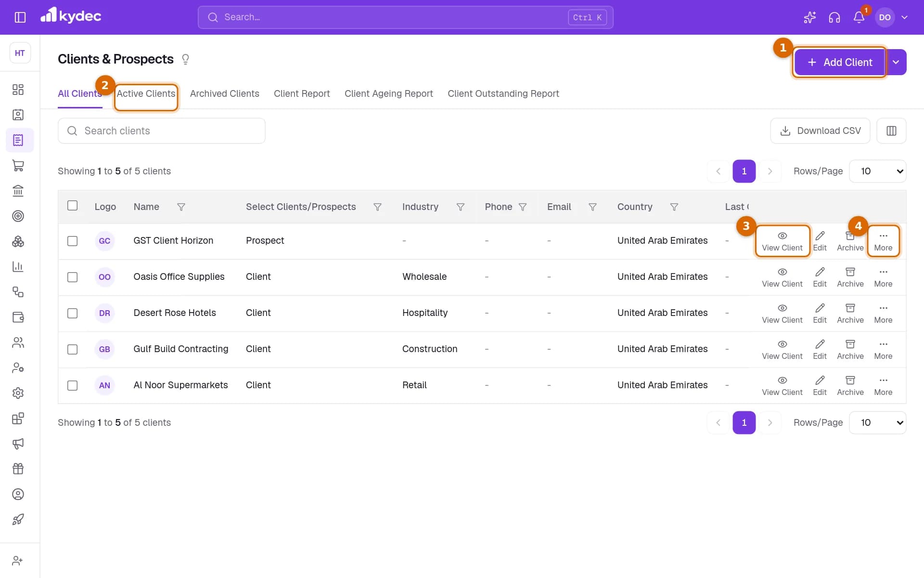Open the wallet sidebar icon
This screenshot has width=924, height=578.
coord(18,317)
